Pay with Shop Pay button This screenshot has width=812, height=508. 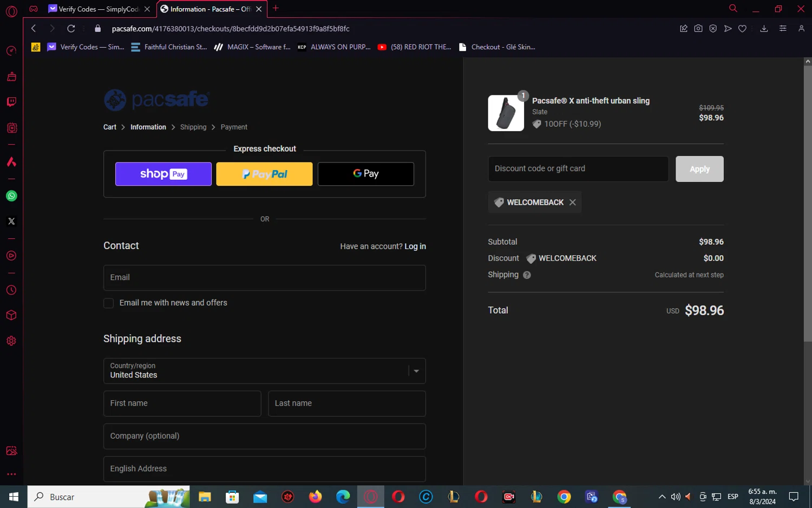coord(163,174)
